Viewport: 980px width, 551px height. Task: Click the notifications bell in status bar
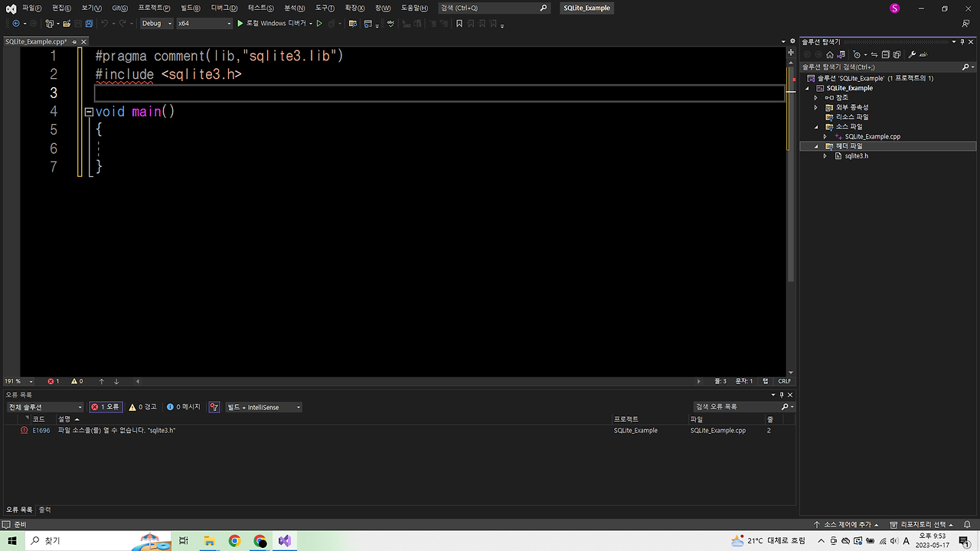coord(967,524)
